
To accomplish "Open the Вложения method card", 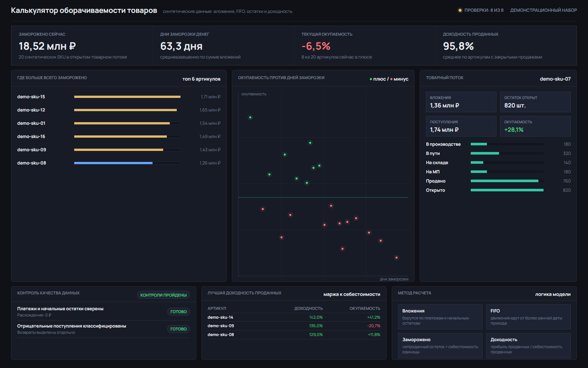I will click(440, 317).
